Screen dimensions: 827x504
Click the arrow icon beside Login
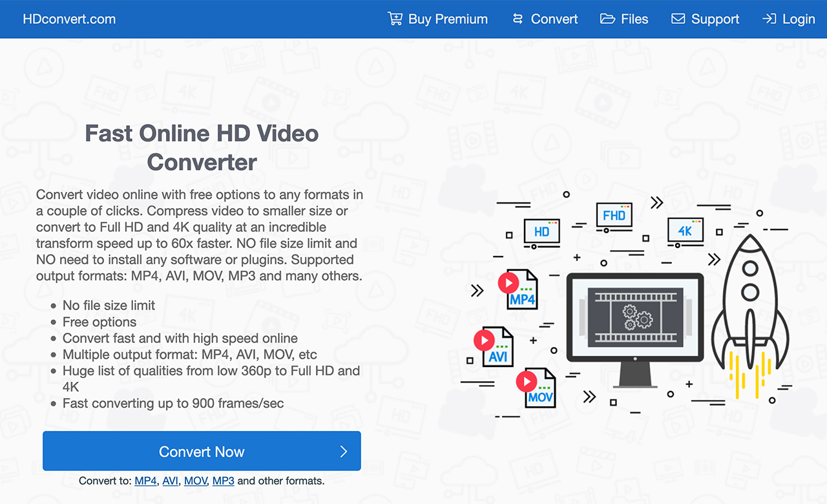tap(769, 19)
